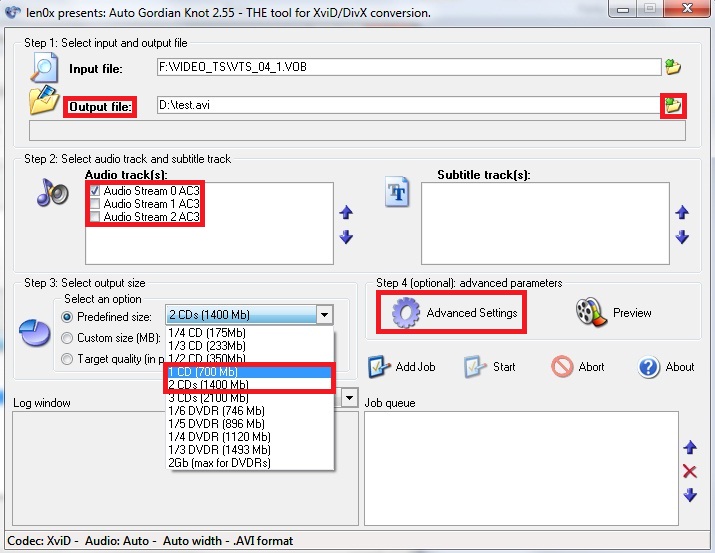715x553 pixels.
Task: Choose 1/6 DVDR (746 Mb) option
Action: pyautogui.click(x=250, y=411)
